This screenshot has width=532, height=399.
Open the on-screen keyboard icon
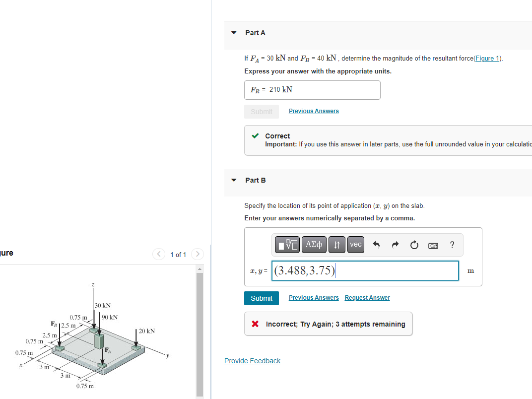tap(432, 245)
